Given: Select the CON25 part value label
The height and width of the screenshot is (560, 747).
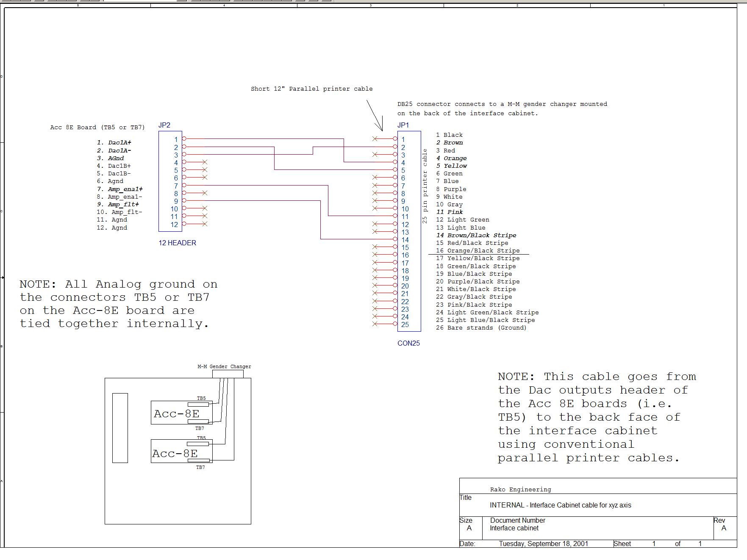Looking at the screenshot, I should (408, 344).
